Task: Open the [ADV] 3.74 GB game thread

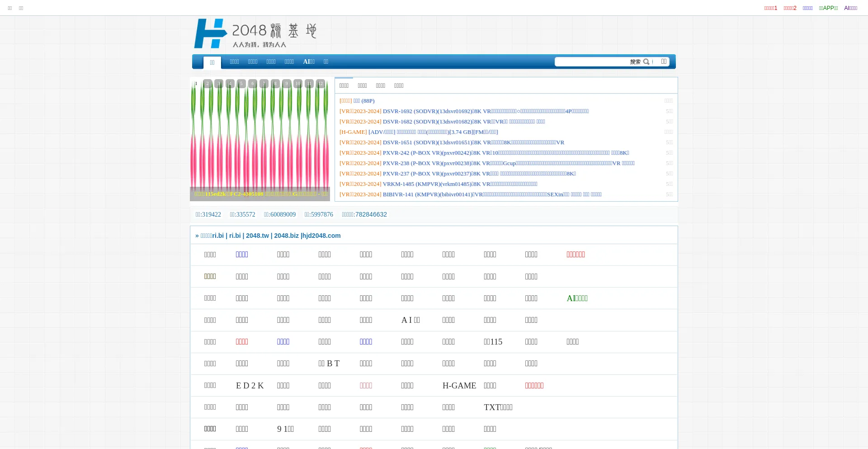Action: (433, 132)
